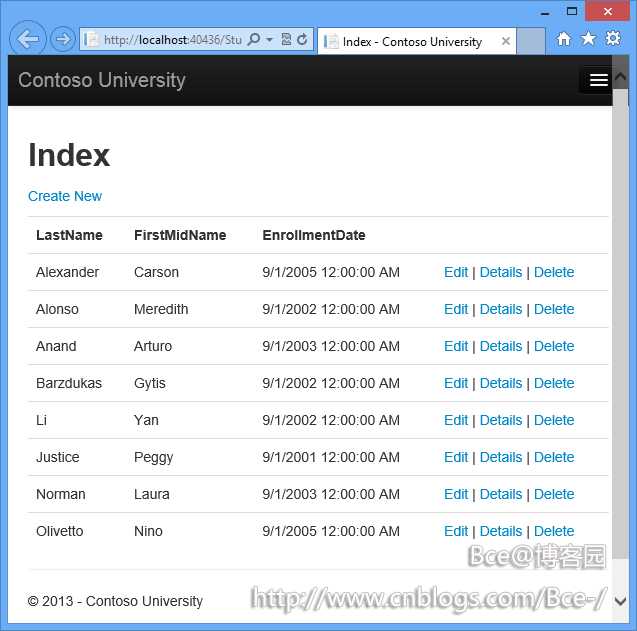This screenshot has height=631, width=637.
Task: Click the first name cell Gytis
Action: tap(150, 384)
